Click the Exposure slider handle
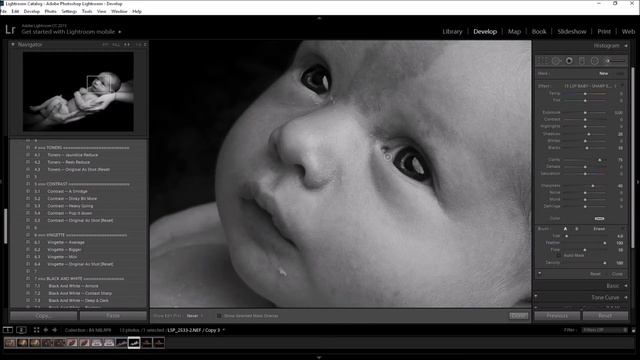 (x=585, y=113)
